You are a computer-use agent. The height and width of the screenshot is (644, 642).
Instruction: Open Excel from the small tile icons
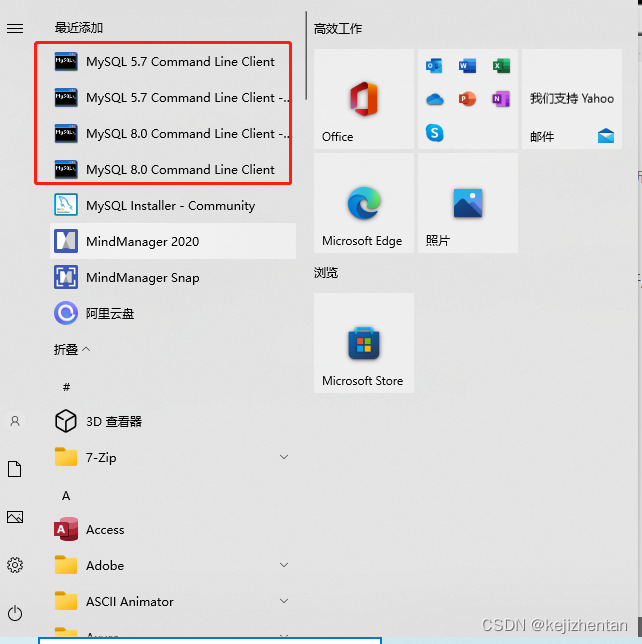501,66
